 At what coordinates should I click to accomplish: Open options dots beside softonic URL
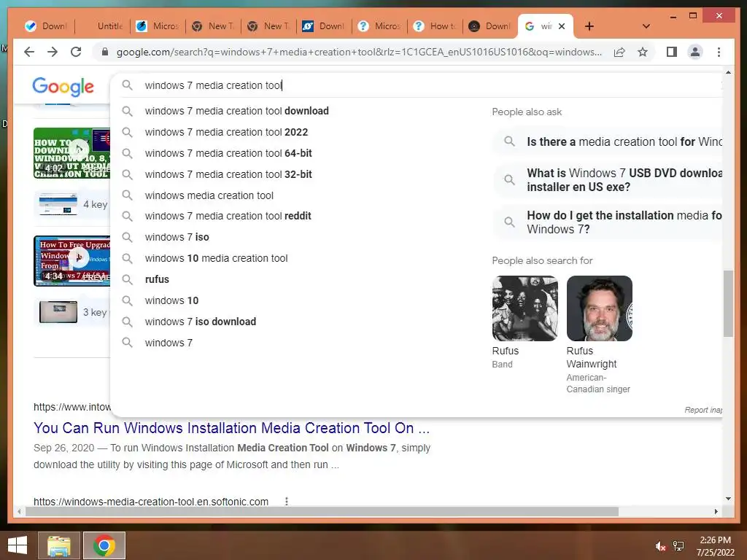click(286, 501)
